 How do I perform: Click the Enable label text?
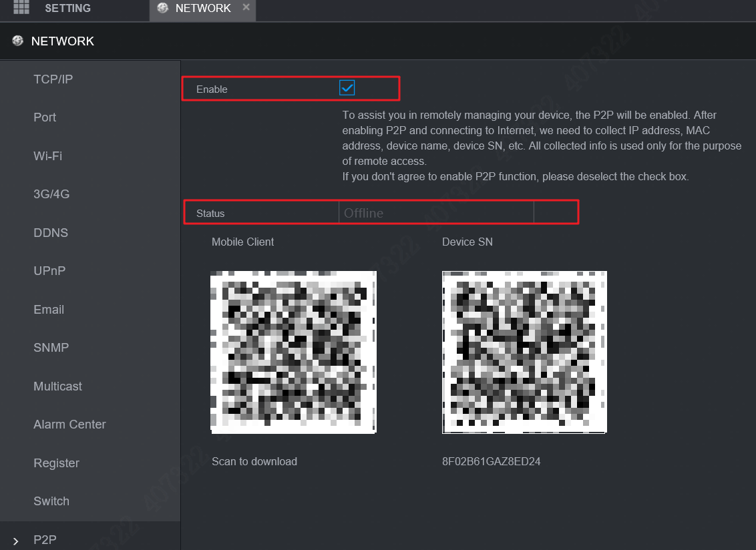[x=212, y=89]
